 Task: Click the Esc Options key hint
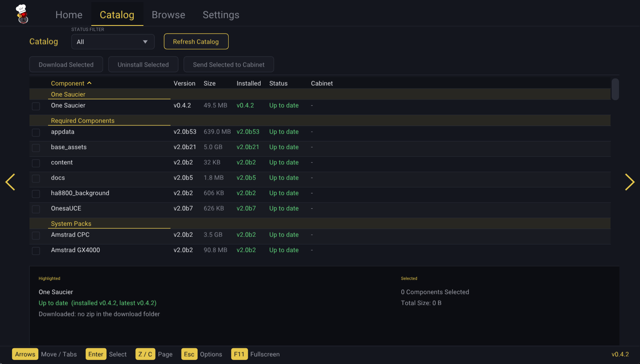[202, 354]
